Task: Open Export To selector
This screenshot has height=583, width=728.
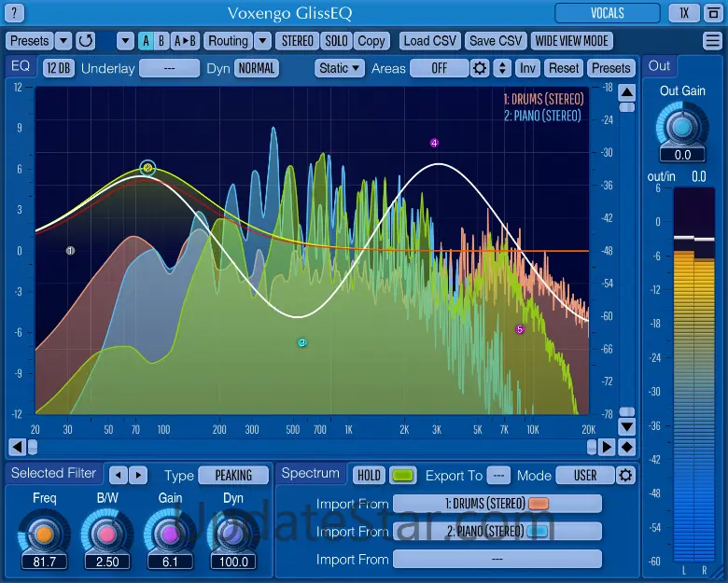Action: [x=498, y=476]
